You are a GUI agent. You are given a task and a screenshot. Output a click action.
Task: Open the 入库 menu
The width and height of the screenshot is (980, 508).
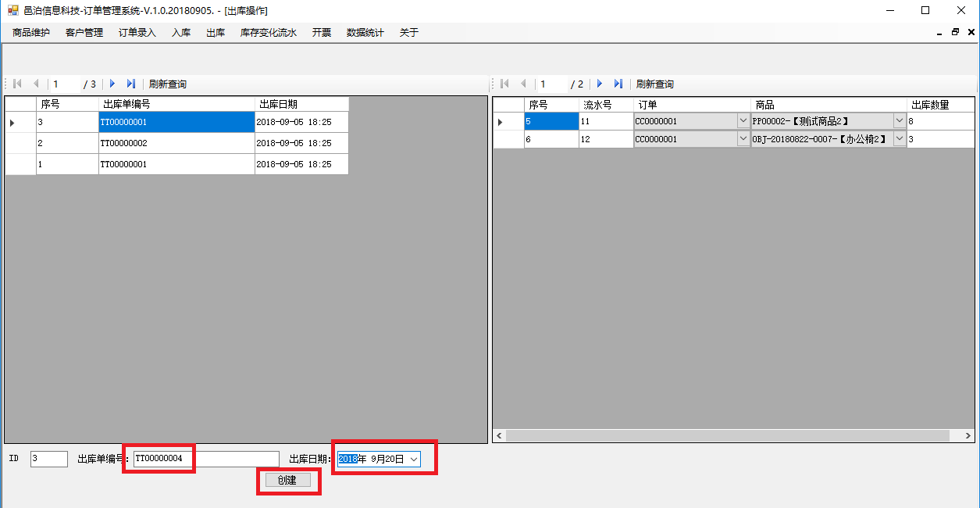(x=181, y=32)
